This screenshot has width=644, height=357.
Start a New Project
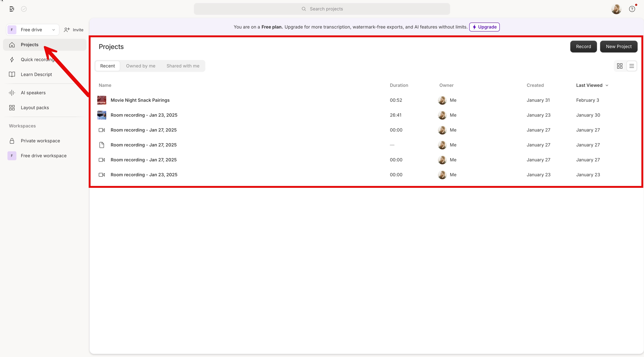(619, 47)
